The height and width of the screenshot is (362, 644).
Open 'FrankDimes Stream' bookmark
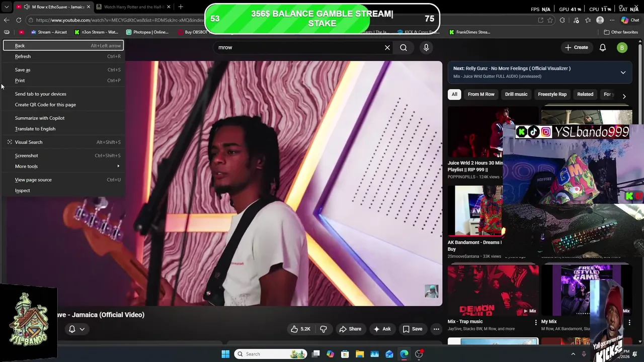pos(469,32)
